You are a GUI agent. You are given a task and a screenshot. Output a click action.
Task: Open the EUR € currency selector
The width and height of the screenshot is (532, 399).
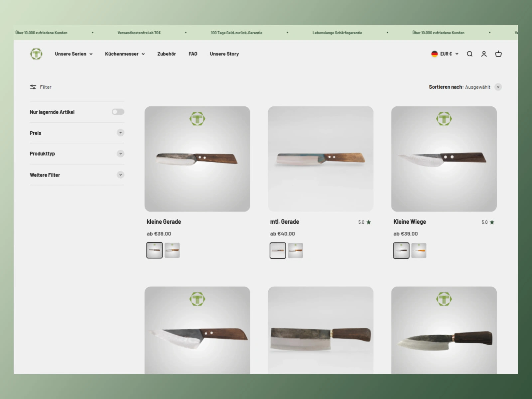445,54
